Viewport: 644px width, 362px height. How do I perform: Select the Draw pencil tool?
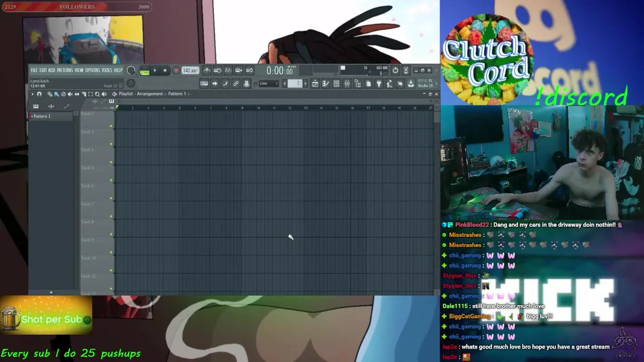50,94
